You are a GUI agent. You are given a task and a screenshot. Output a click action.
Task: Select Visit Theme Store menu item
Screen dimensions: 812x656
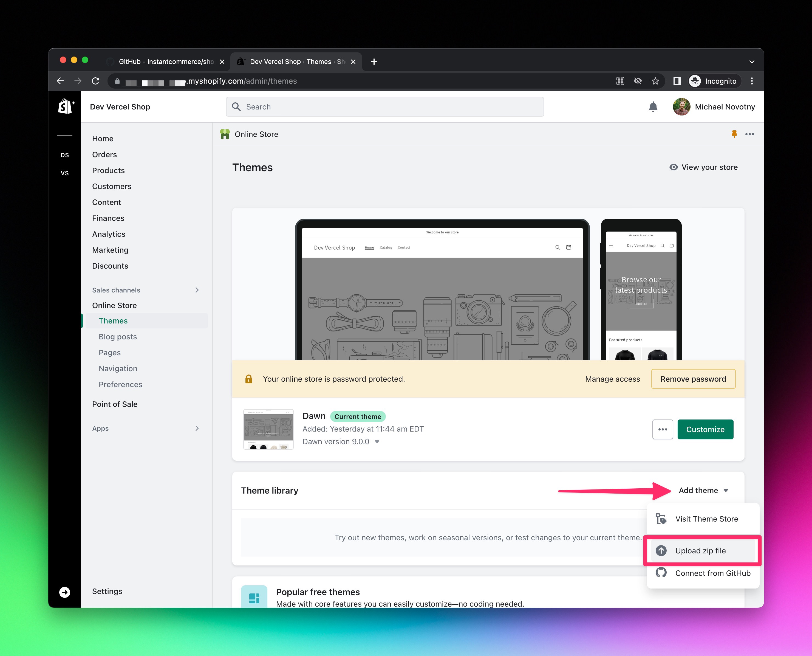coord(703,519)
